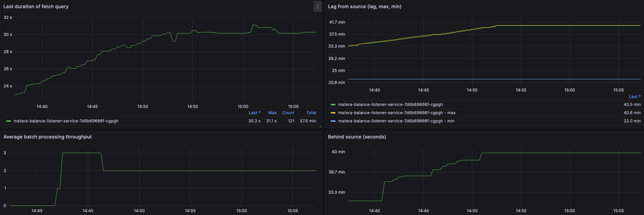The height and width of the screenshot is (215, 644).
Task: Click the '24 s' y-axis label
Action: (8, 86)
